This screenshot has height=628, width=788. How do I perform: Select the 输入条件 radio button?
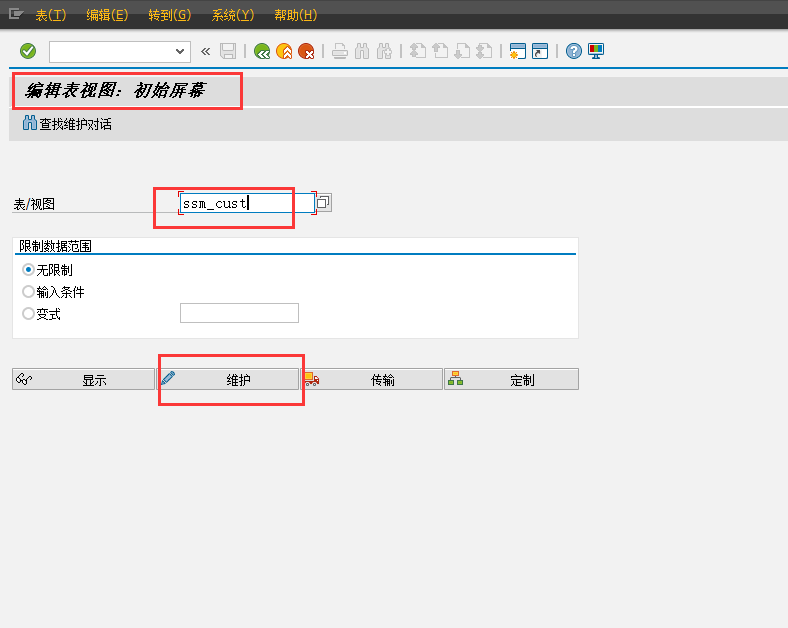click(x=28, y=291)
